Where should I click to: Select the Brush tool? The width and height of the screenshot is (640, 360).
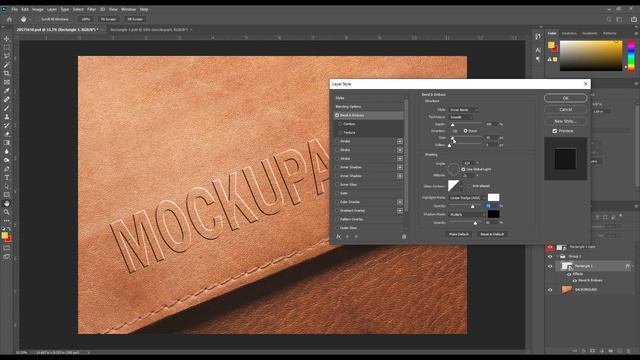click(x=7, y=108)
